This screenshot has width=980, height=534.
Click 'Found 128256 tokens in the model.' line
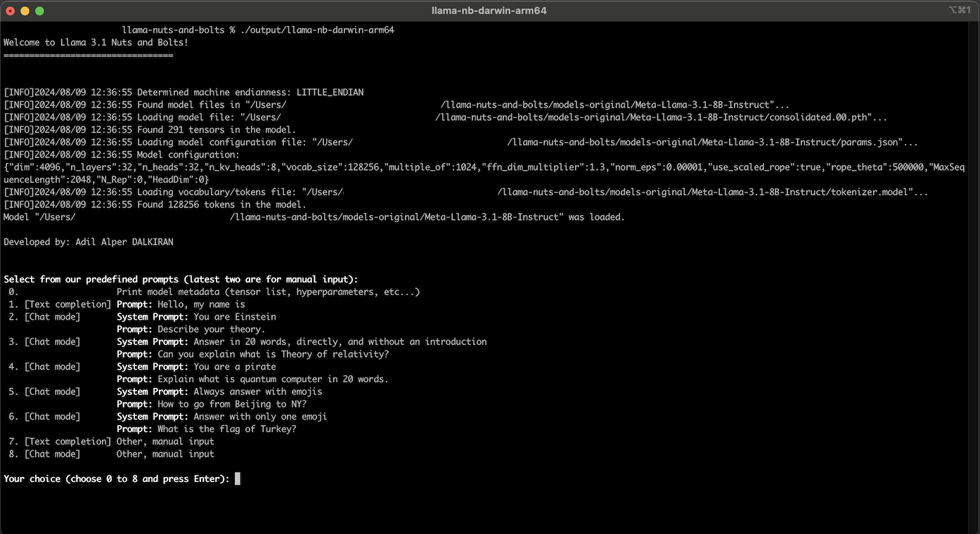[155, 204]
